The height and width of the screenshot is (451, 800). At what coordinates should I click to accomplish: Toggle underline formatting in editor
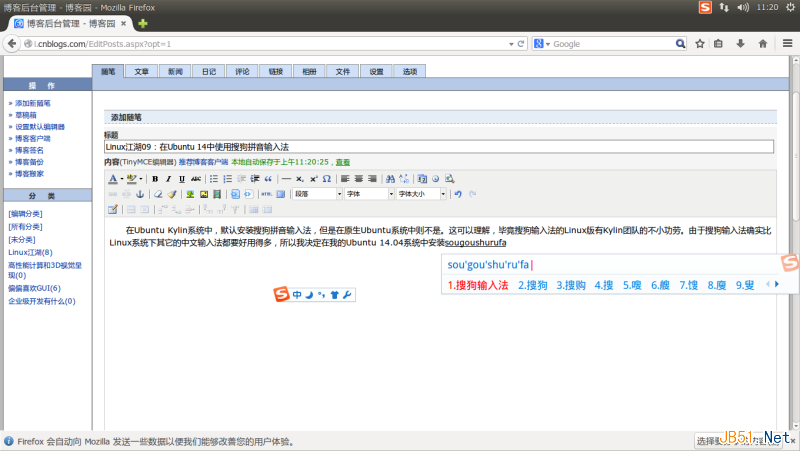tap(182, 179)
